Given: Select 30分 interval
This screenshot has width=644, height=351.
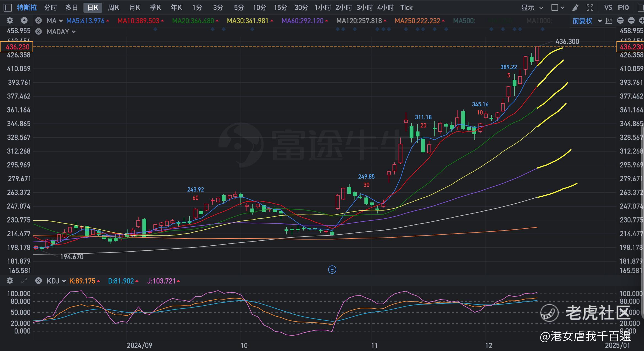Looking at the screenshot, I should 301,8.
